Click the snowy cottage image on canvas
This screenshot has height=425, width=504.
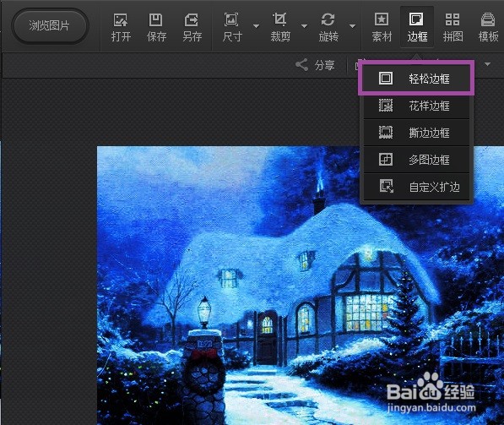click(301, 286)
